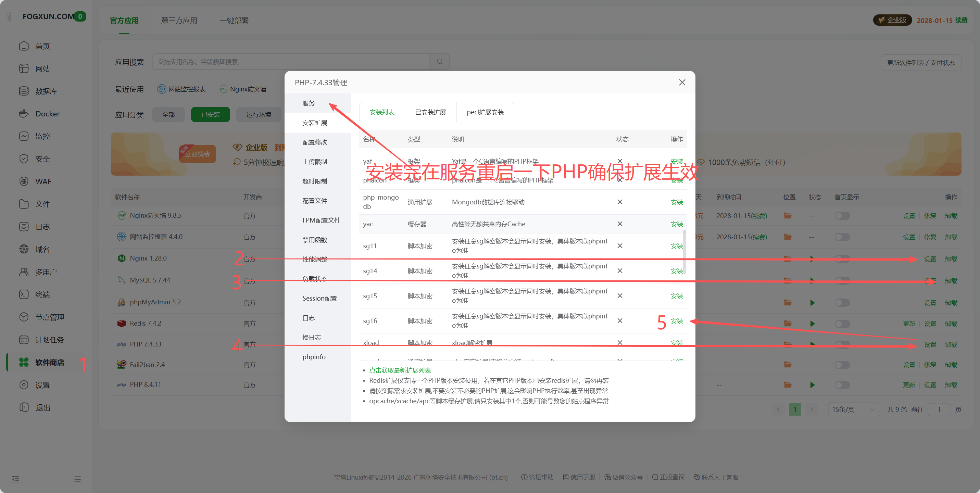
Task: Switch to the 已安装扩展 tab
Action: pos(430,112)
